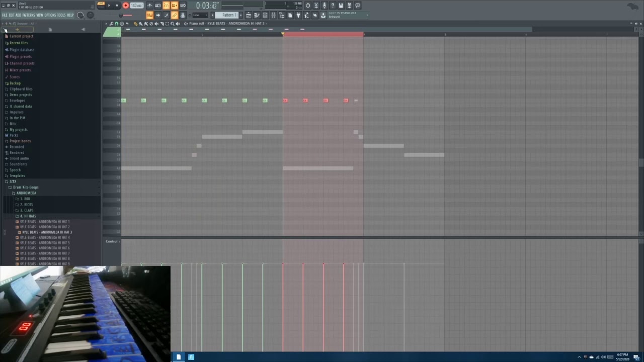Switch Pattern/Song mode button
Image resolution: width=644 pixels, height=362 pixels.
tap(101, 5)
